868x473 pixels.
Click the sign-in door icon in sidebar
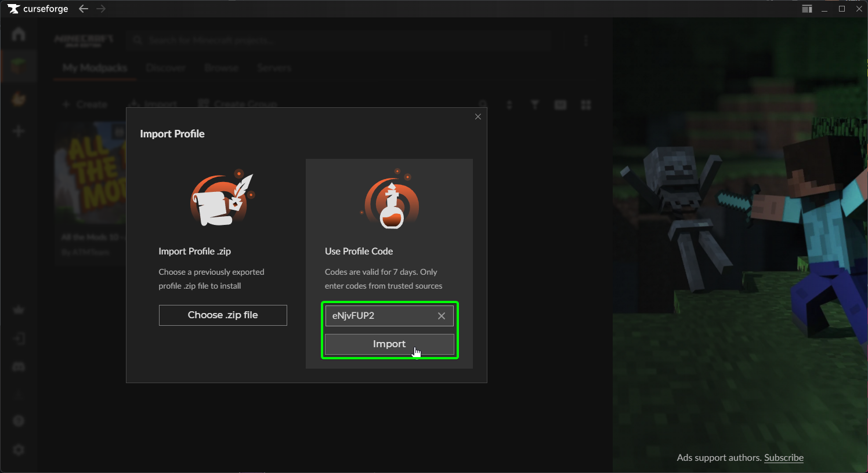tap(19, 339)
